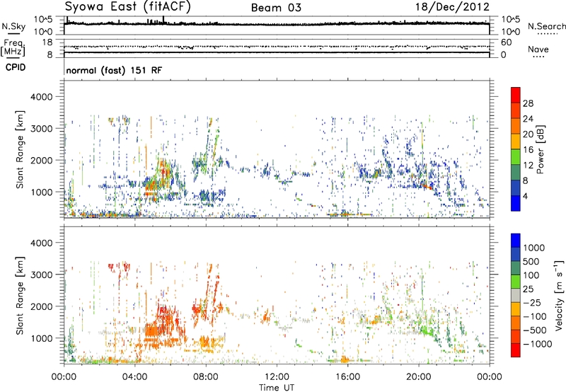
Task: Click the red top segment of Power colorbar
Action: point(516,95)
